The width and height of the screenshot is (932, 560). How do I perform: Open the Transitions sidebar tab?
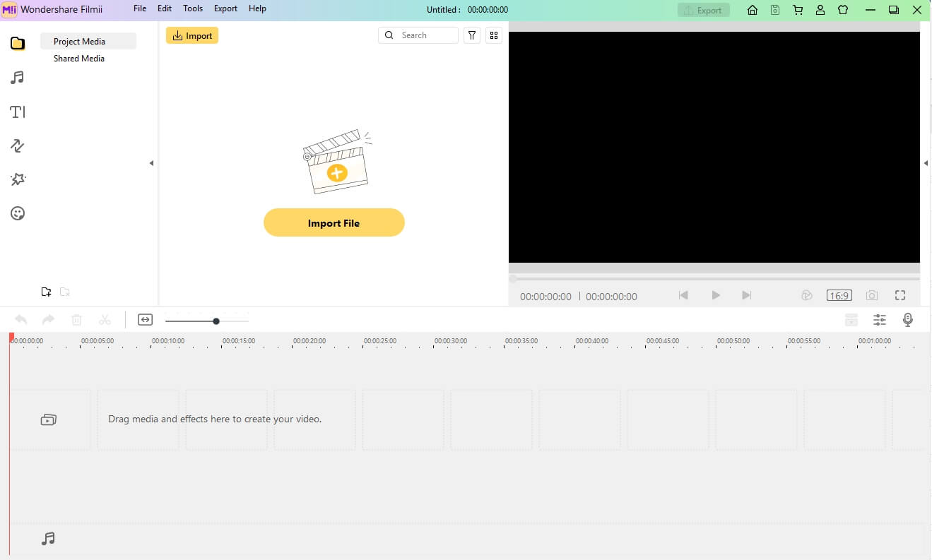pos(18,145)
